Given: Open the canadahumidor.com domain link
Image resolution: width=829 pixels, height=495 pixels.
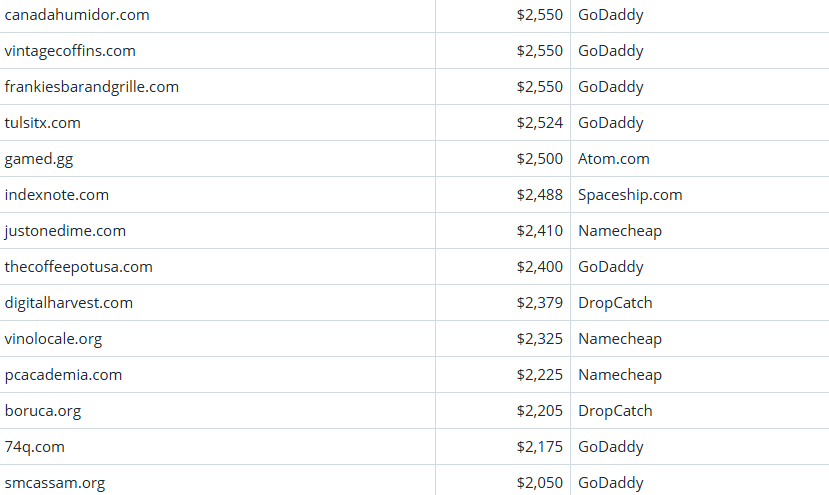Looking at the screenshot, I should tap(77, 15).
